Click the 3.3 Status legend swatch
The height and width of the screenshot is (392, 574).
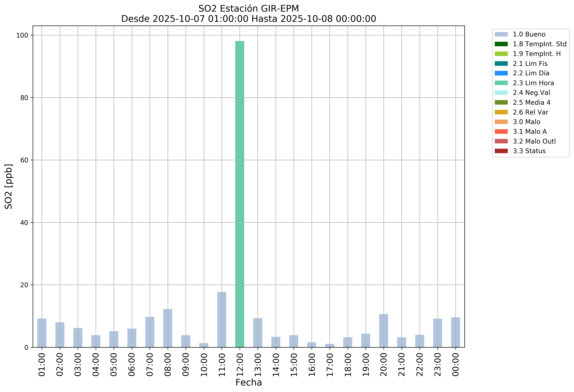501,151
